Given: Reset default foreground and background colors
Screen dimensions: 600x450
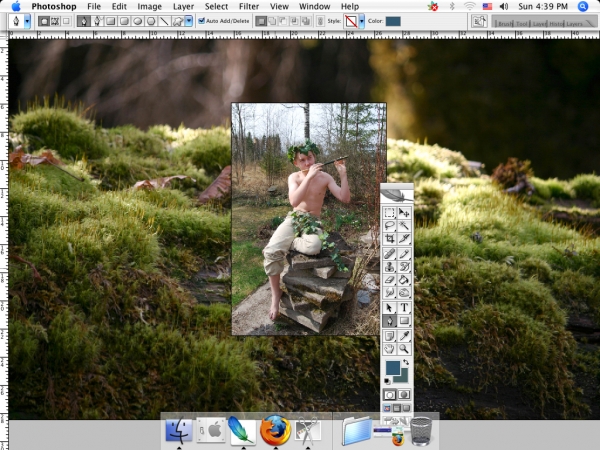Looking at the screenshot, I should click(x=387, y=381).
